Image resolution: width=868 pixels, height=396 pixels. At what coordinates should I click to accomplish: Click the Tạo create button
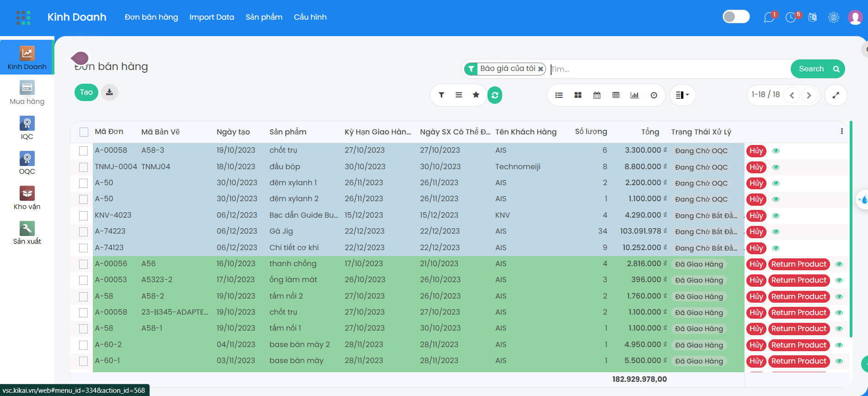tap(86, 92)
